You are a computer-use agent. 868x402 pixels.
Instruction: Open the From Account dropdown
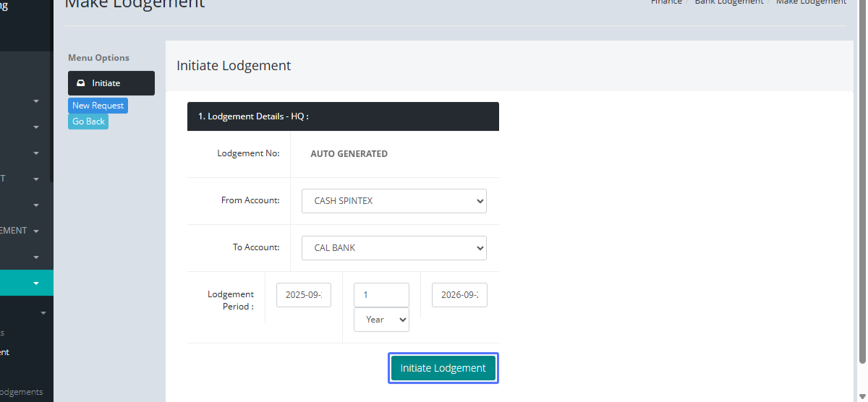393,201
